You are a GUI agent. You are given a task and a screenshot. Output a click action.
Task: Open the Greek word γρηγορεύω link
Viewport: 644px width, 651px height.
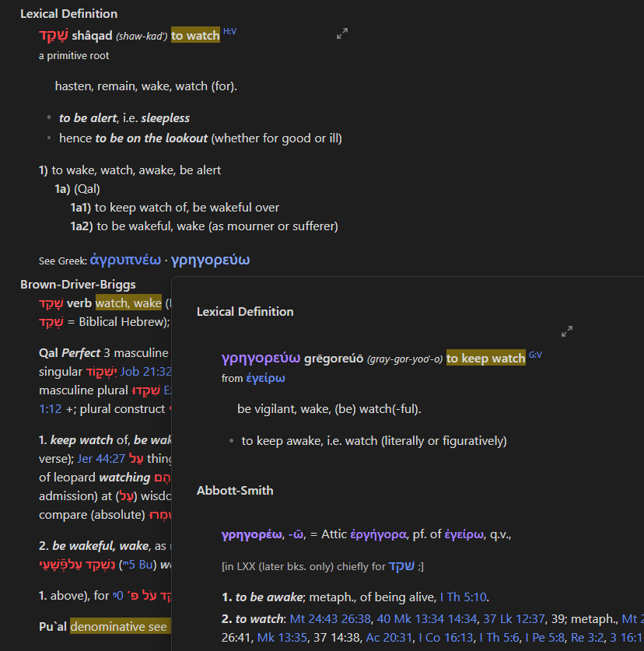click(x=211, y=260)
